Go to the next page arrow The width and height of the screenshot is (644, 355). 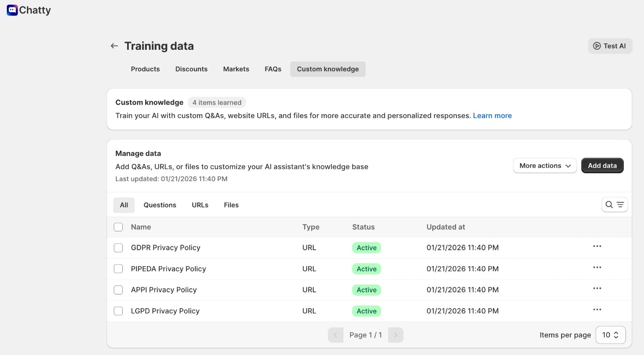click(395, 335)
